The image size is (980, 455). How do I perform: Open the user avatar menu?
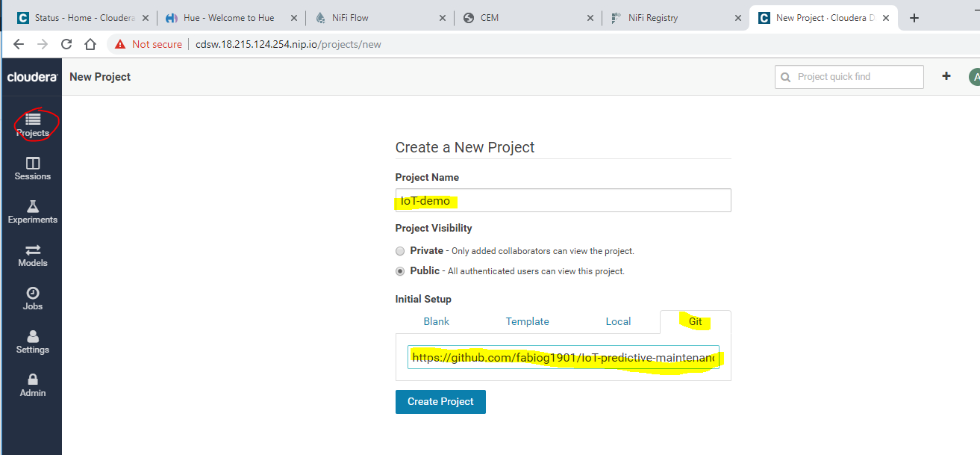pos(974,76)
